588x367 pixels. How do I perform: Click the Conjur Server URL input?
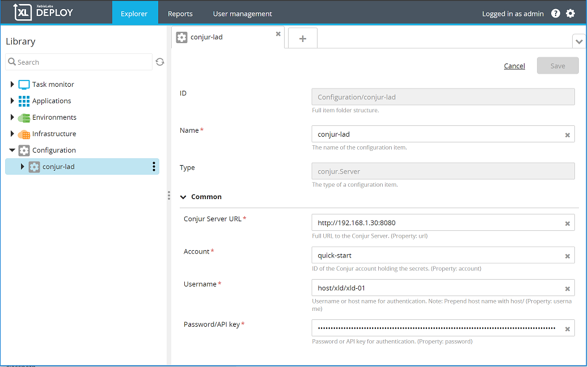click(443, 222)
